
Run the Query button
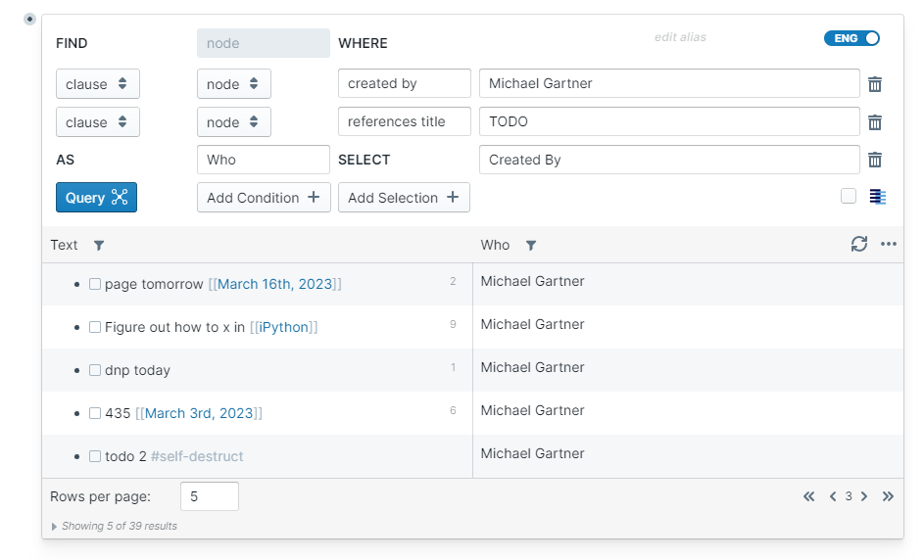(x=96, y=198)
